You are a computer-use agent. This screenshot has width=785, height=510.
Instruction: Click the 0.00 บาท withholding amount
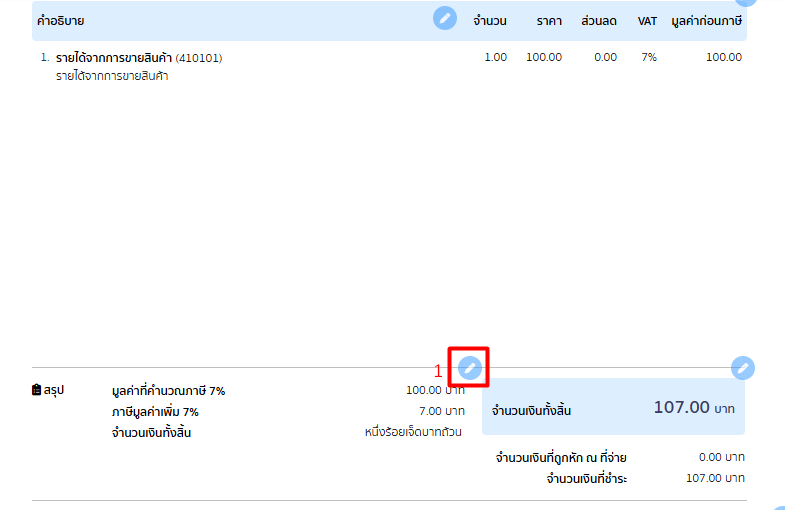(721, 457)
